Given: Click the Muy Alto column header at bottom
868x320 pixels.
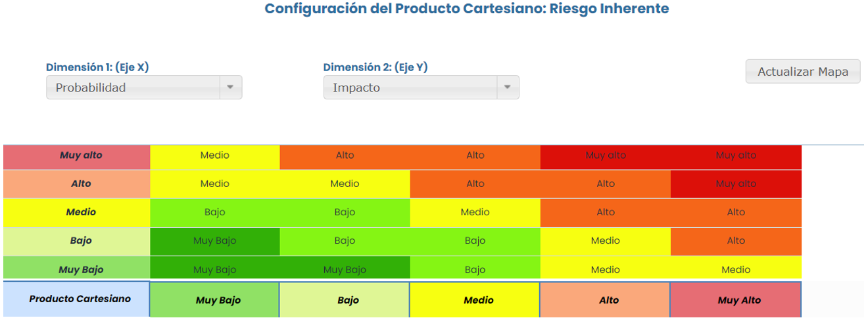Looking at the screenshot, I should click(x=736, y=300).
